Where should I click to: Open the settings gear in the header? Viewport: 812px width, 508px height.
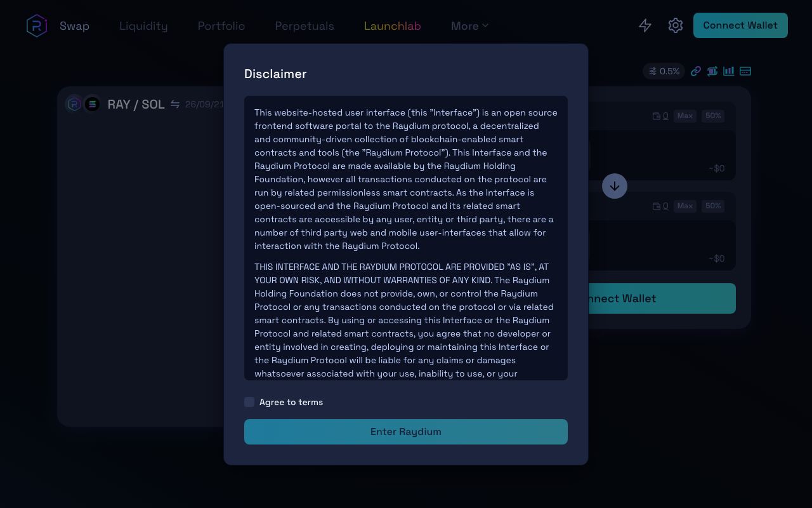tap(676, 25)
